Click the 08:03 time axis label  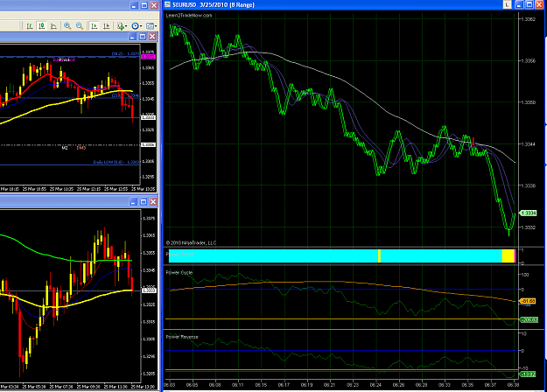coord(169,385)
